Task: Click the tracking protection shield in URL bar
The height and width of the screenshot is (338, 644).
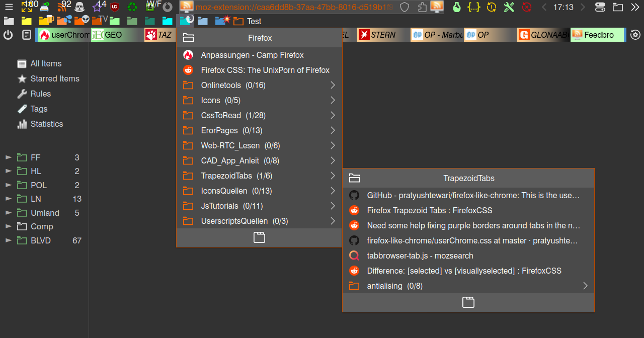Action: click(x=405, y=7)
